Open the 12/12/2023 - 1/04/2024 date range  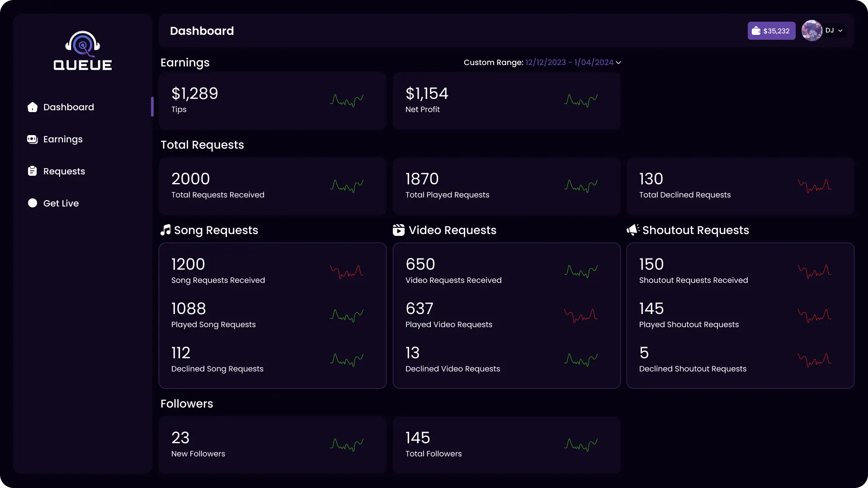(x=569, y=62)
